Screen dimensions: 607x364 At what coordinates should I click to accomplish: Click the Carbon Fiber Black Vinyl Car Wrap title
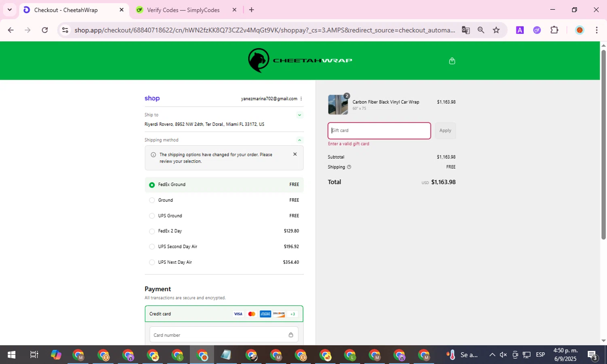click(386, 102)
